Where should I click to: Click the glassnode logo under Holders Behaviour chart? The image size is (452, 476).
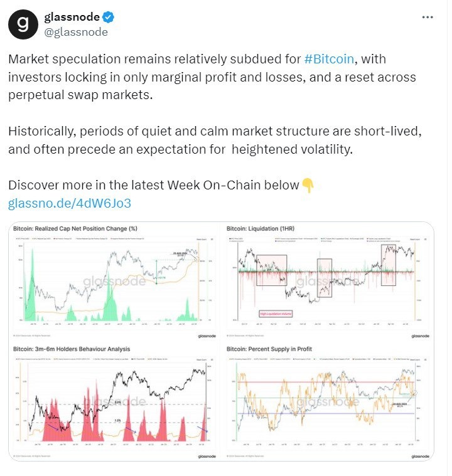pos(207,457)
